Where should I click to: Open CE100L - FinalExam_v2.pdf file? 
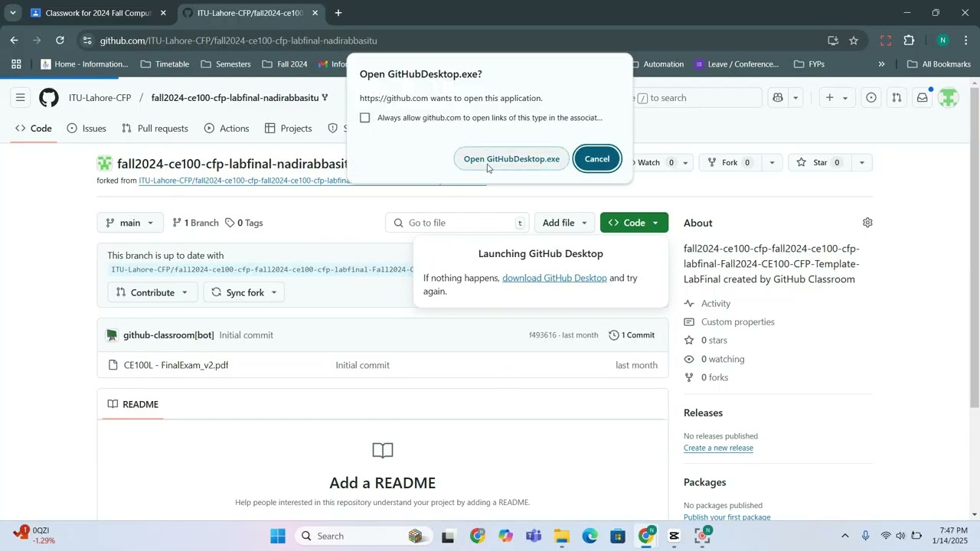[176, 365]
